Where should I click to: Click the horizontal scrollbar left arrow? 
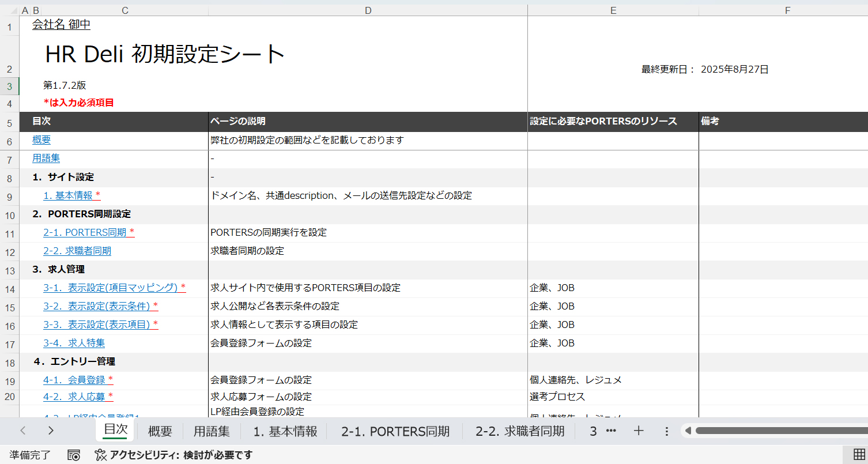tap(686, 431)
